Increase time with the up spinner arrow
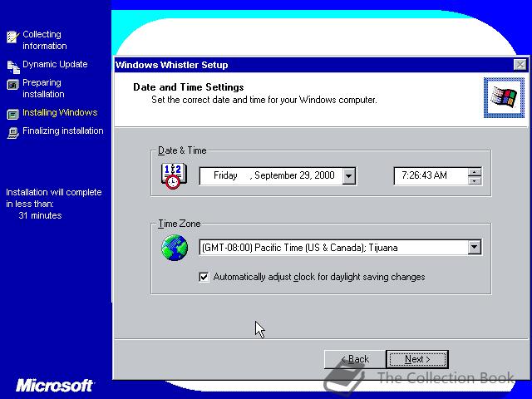The width and height of the screenshot is (532, 399). 475,172
